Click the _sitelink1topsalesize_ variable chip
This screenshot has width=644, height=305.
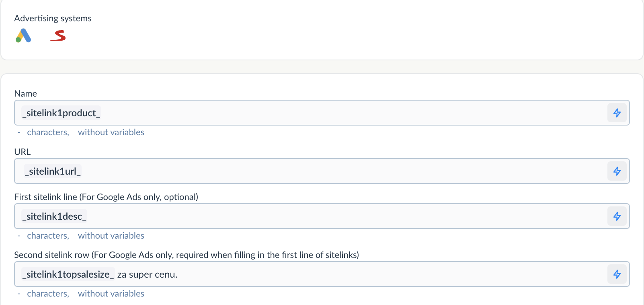point(68,274)
